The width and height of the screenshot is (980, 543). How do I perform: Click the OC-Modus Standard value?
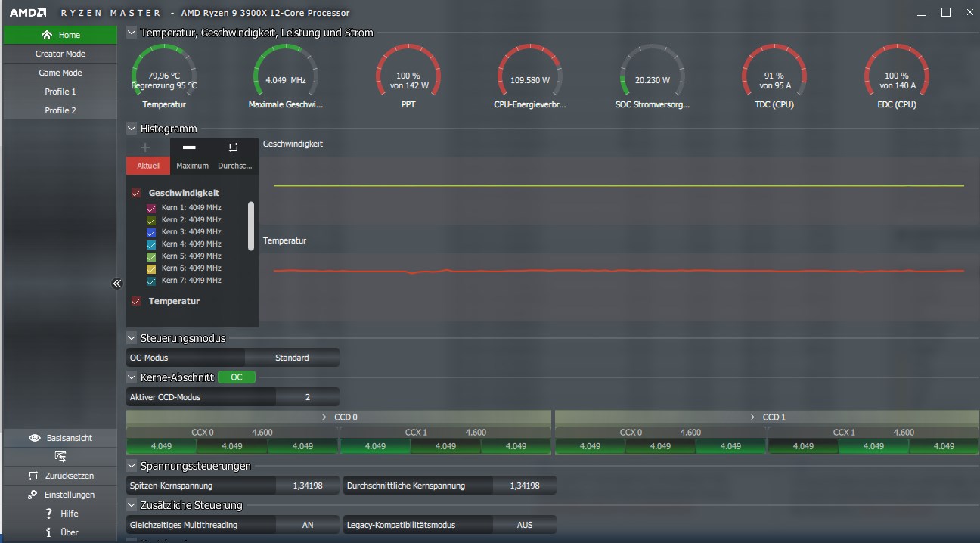point(292,358)
